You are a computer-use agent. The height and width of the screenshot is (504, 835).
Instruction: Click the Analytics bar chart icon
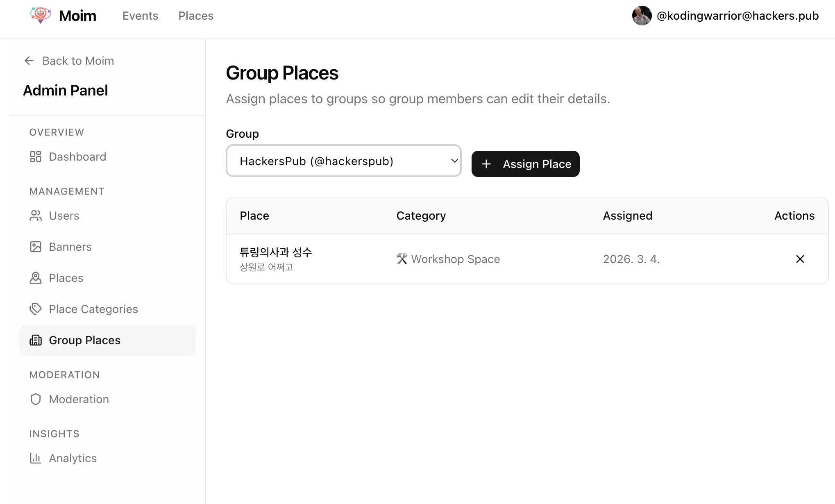[36, 458]
